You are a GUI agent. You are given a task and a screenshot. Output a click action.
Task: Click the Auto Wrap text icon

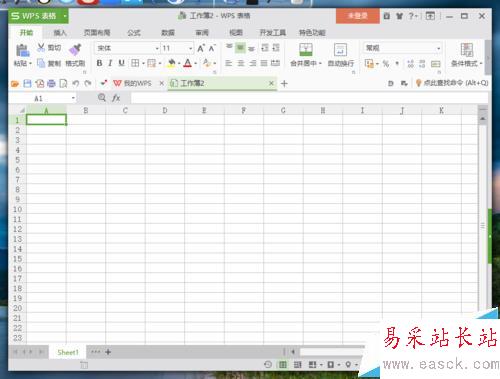pyautogui.click(x=340, y=50)
